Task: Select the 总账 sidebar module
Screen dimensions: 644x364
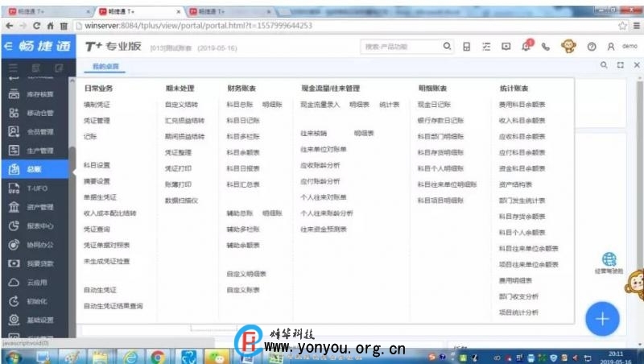Action: pos(35,169)
